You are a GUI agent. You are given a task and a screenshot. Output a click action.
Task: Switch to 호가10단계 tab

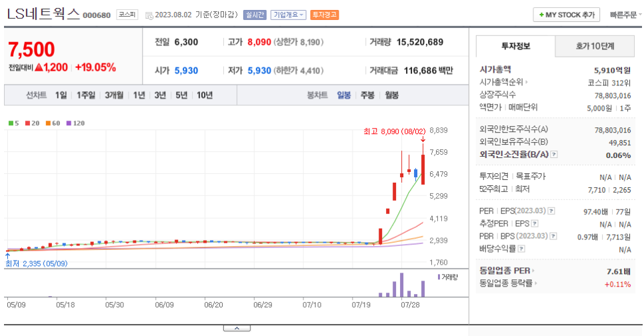[x=595, y=46]
